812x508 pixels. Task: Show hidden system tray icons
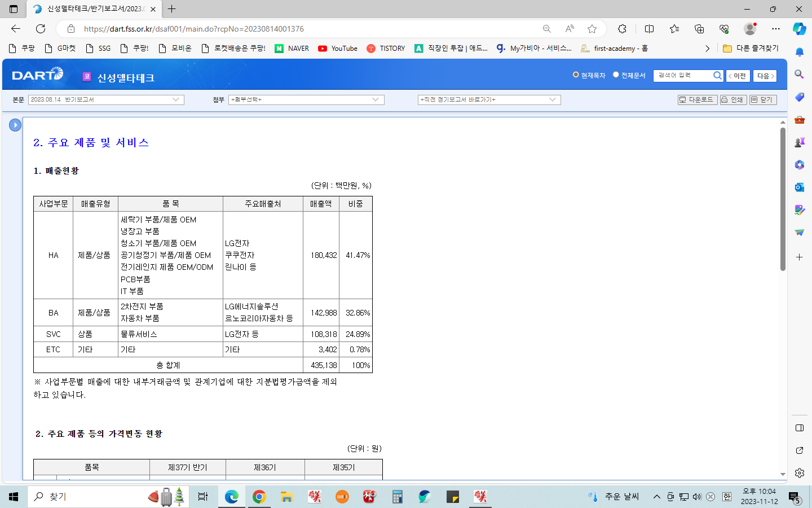coord(656,497)
